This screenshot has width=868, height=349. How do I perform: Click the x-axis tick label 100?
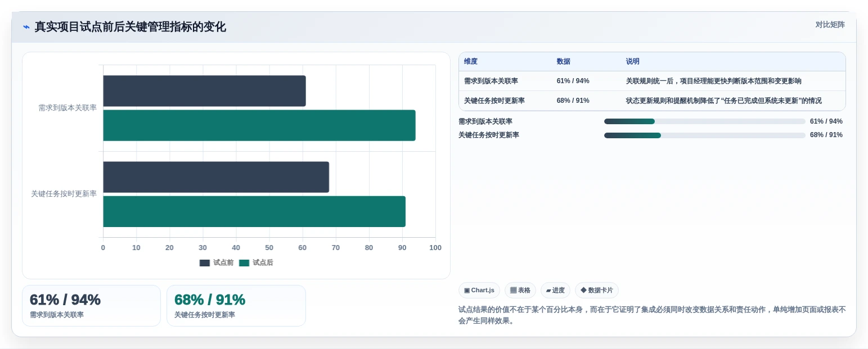click(x=435, y=248)
